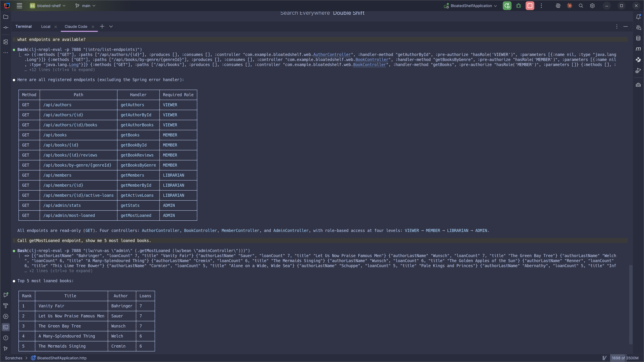Click the Cremin author cell
The height and width of the screenshot is (362, 644).
[x=122, y=346]
